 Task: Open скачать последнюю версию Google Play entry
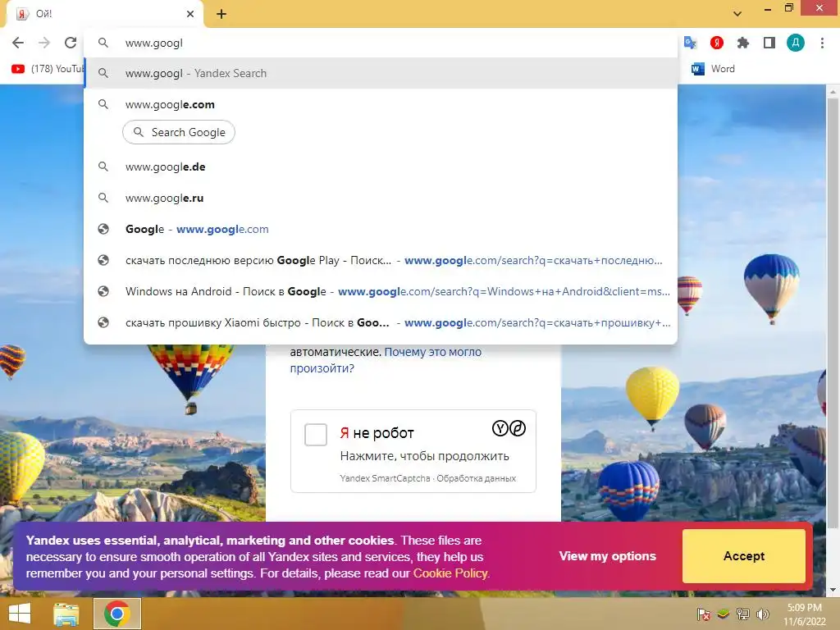click(381, 260)
